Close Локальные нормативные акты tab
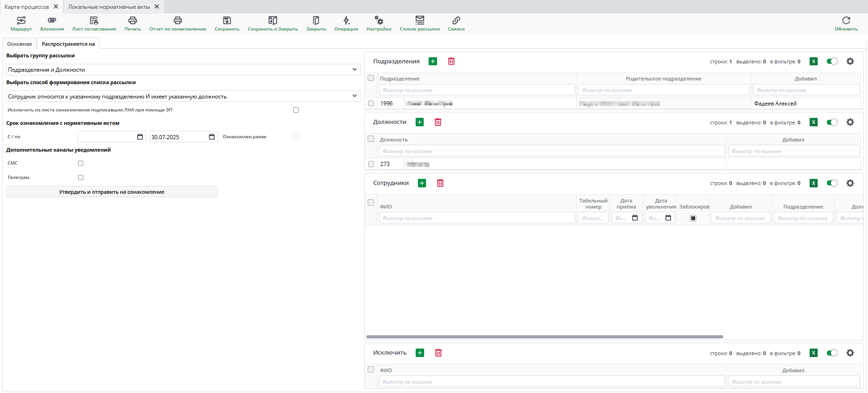The image size is (868, 393). point(157,6)
